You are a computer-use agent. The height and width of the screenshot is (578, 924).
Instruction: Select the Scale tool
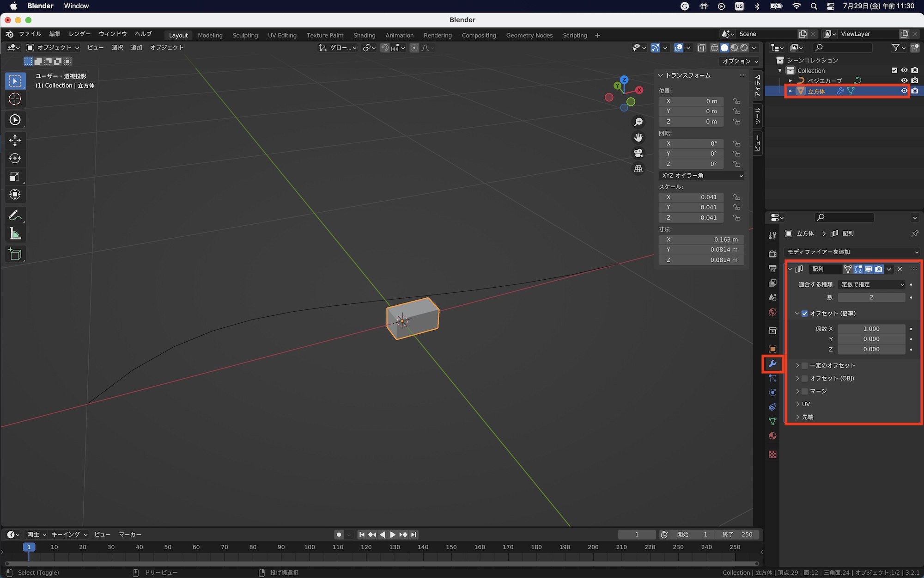click(15, 176)
